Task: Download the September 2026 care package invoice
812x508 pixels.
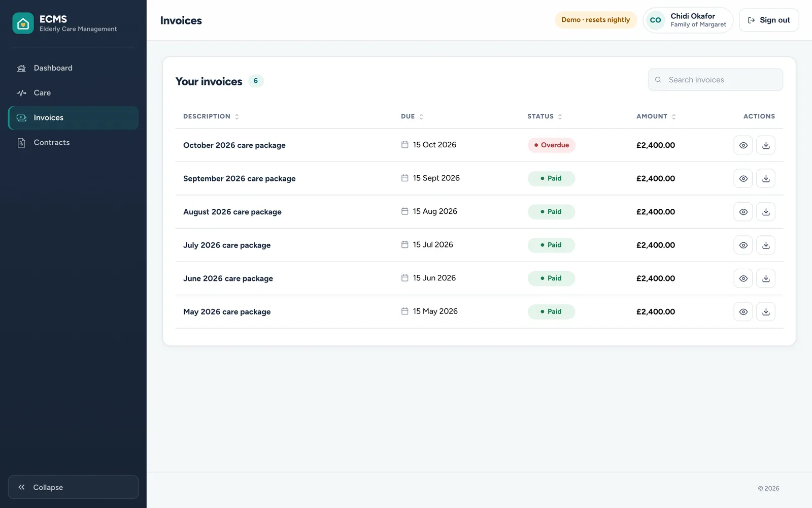Action: [766, 178]
